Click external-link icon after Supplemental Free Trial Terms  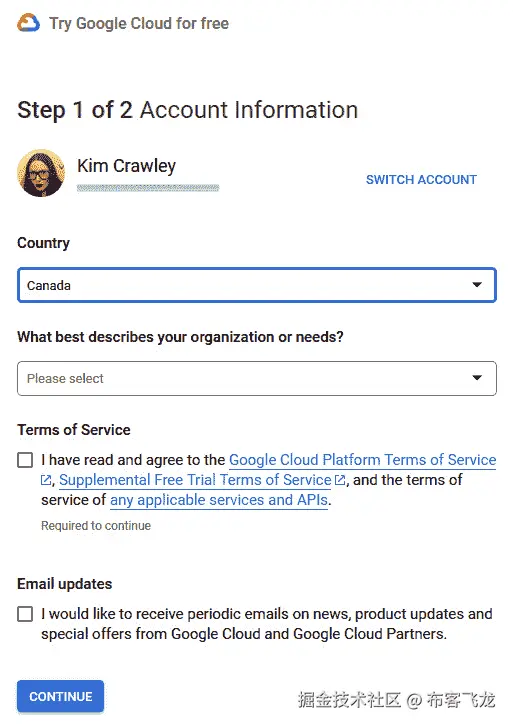click(x=340, y=480)
